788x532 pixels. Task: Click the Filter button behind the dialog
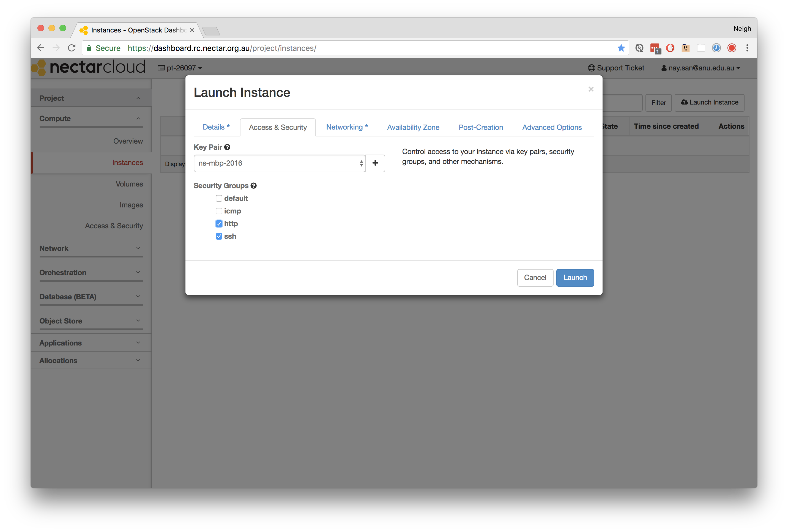[658, 103]
